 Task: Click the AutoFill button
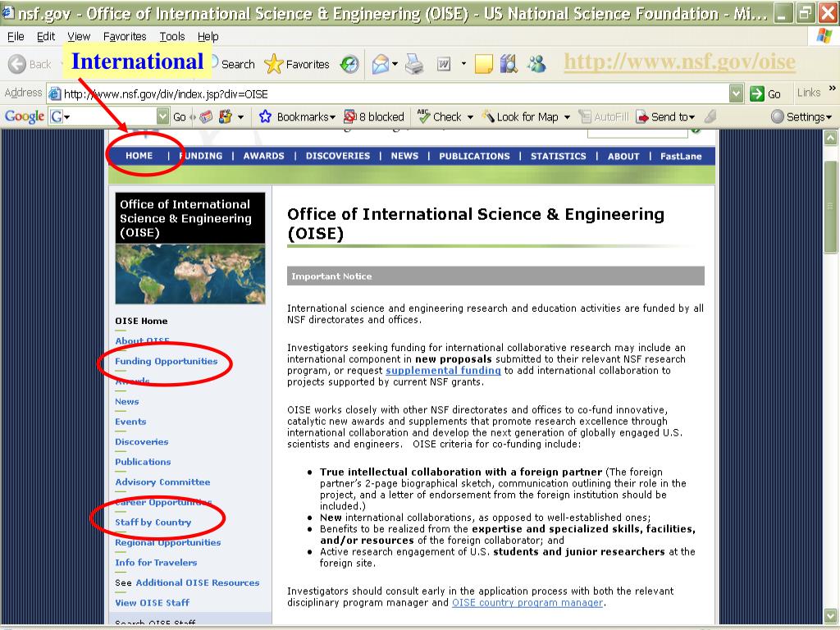604,116
